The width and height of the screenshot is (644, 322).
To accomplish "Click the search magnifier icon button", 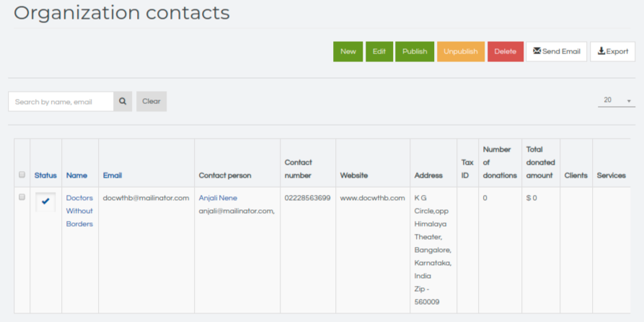I will [123, 102].
